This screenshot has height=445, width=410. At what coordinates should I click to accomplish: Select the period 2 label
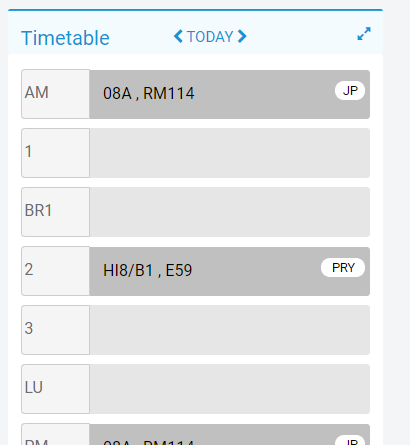tap(56, 271)
